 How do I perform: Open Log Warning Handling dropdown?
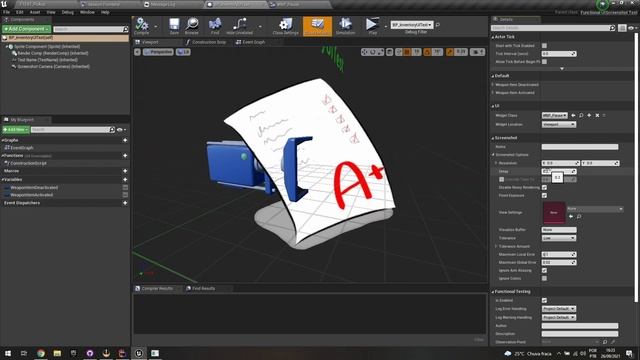coord(559,317)
